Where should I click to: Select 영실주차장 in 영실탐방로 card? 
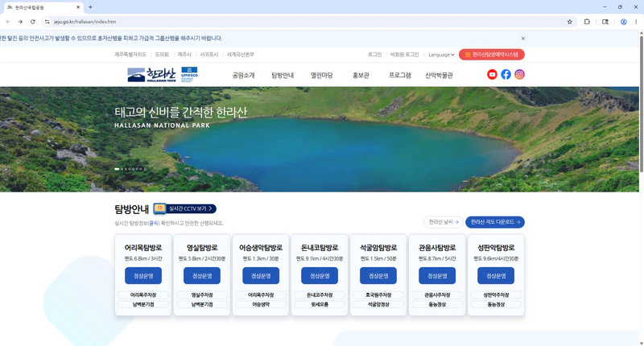coord(202,295)
